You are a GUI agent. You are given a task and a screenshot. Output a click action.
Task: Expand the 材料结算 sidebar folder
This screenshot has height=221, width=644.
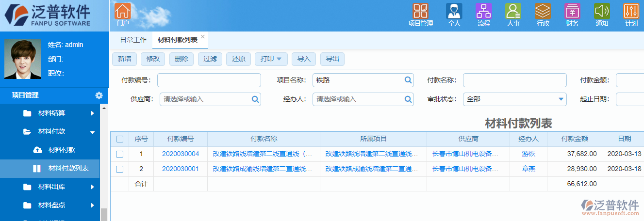pos(58,113)
